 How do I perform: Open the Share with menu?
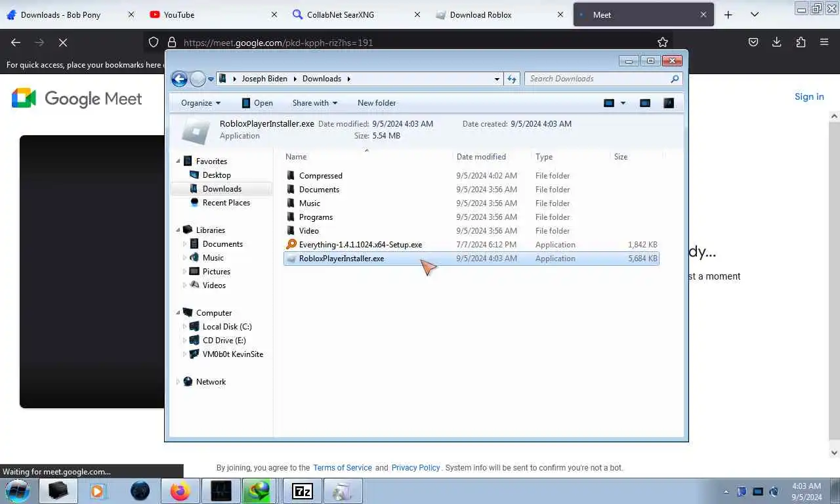[314, 103]
